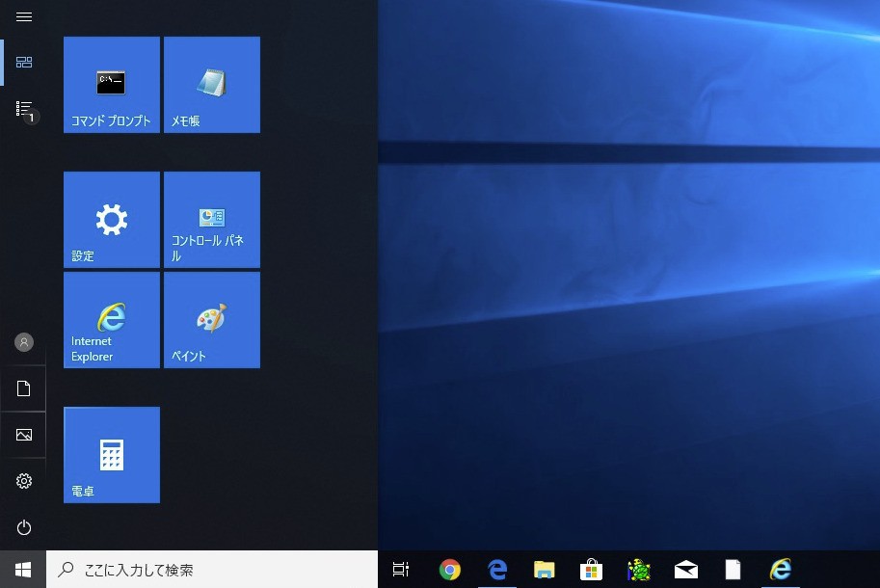Open the ペイント (Paint) tile
The width and height of the screenshot is (880, 588).
[x=211, y=319]
